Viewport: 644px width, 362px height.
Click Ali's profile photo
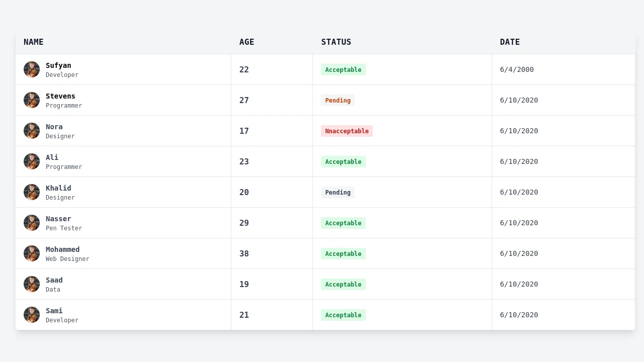[32, 161]
